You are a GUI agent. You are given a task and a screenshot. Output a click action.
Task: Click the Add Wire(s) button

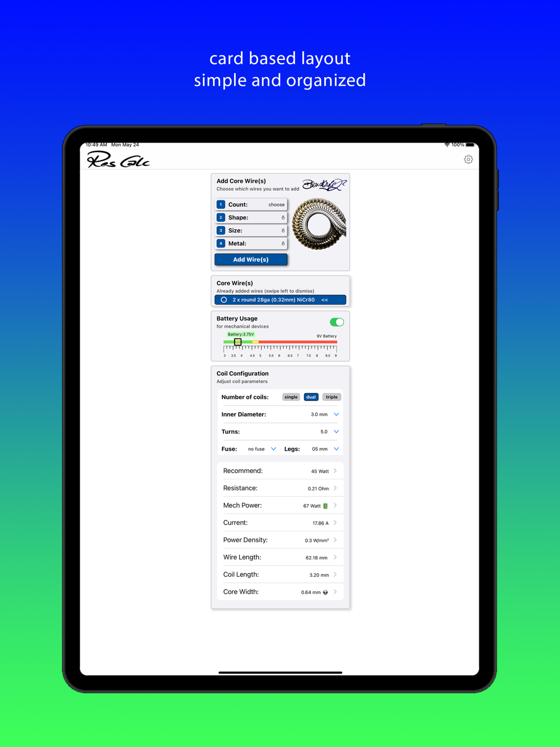tap(251, 259)
